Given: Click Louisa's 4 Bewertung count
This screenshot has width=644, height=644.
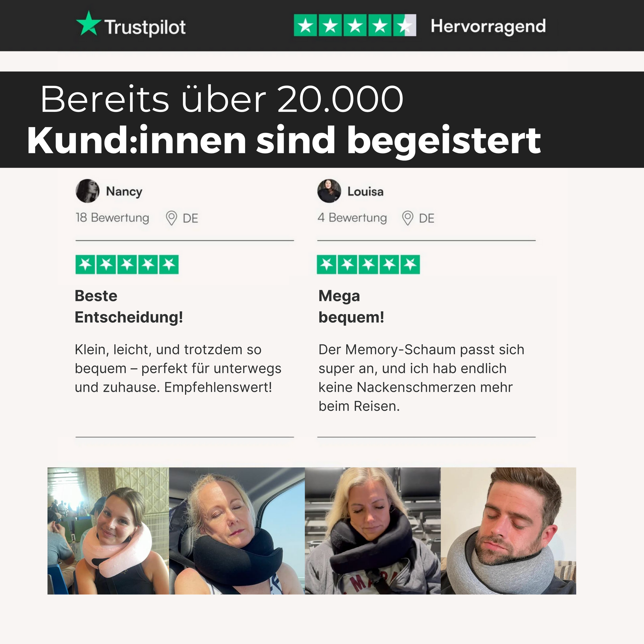Looking at the screenshot, I should 352,218.
